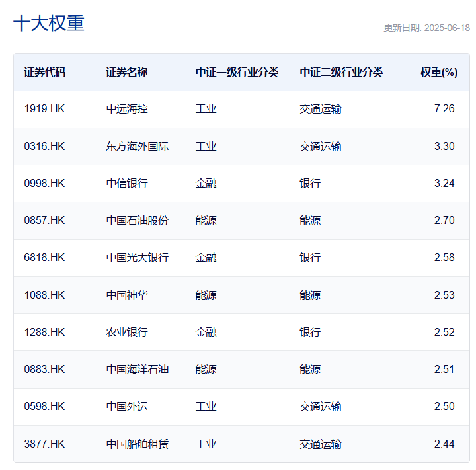Click first-level 能源 in 中国海洋石油 row
Viewport: 476px width, 470px height.
coord(206,370)
